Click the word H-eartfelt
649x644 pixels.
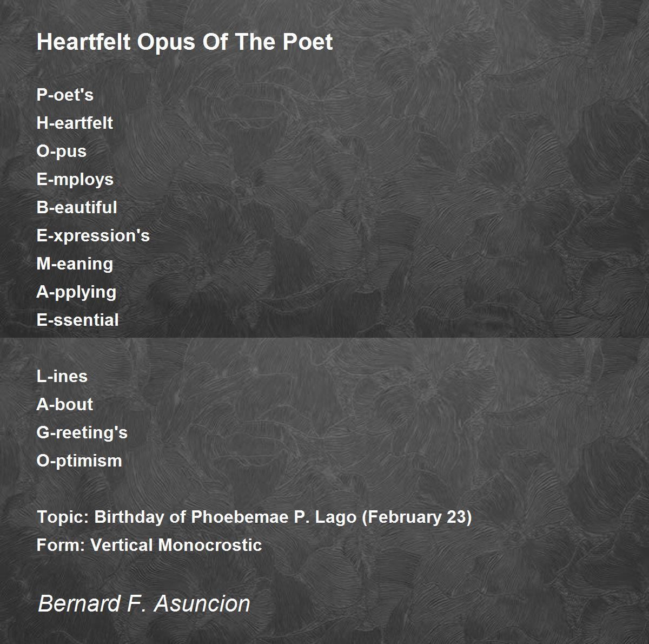pyautogui.click(x=75, y=123)
